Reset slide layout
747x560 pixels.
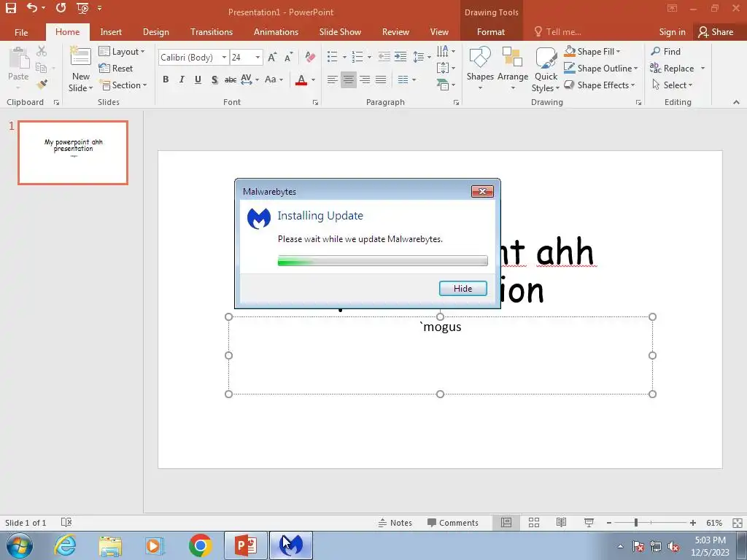[x=116, y=68]
